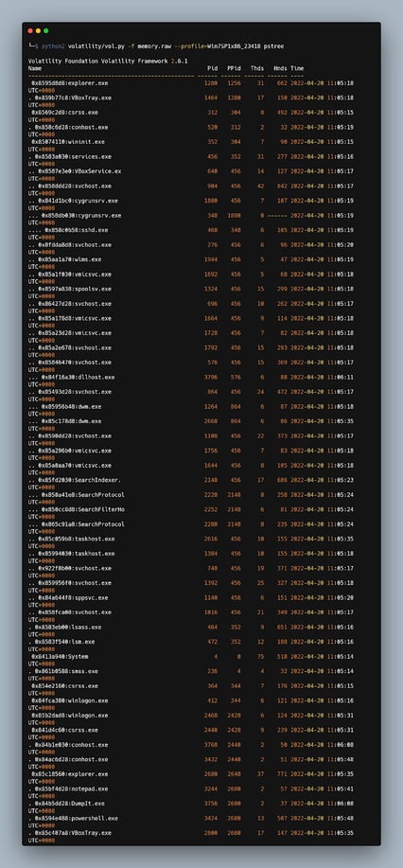The height and width of the screenshot is (868, 403).
Task: Click the Hnds column header
Action: (281, 68)
